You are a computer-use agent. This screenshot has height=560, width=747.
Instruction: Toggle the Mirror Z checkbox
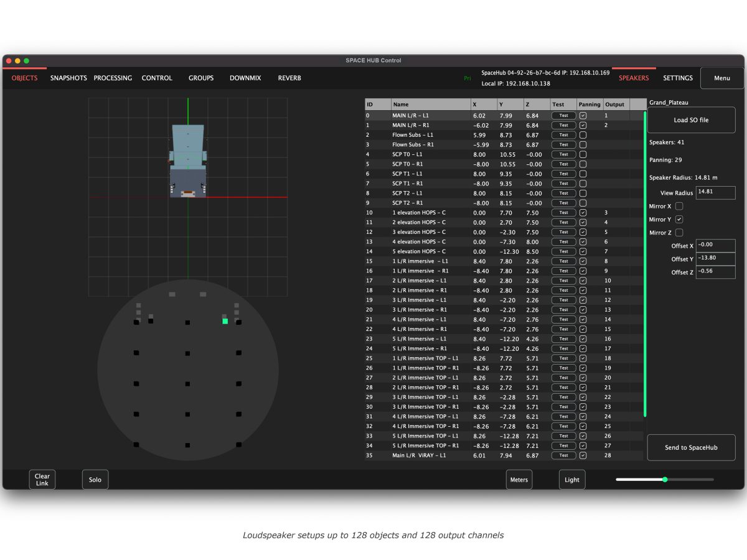tap(679, 233)
